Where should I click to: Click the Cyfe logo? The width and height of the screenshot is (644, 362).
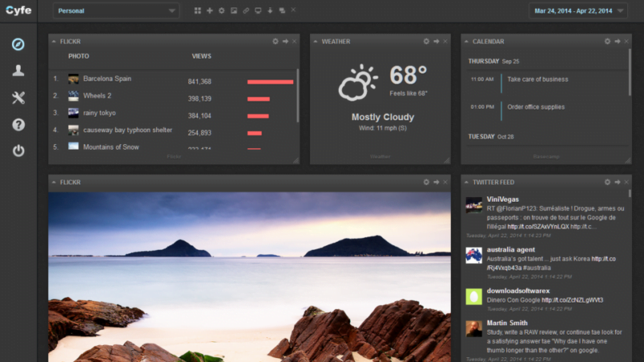pyautogui.click(x=18, y=10)
